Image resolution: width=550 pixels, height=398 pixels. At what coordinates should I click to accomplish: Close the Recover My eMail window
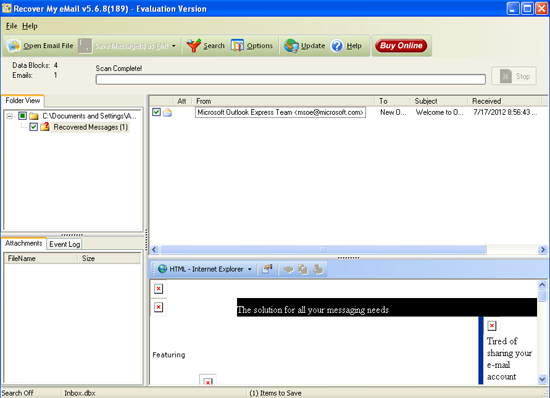click(x=541, y=8)
